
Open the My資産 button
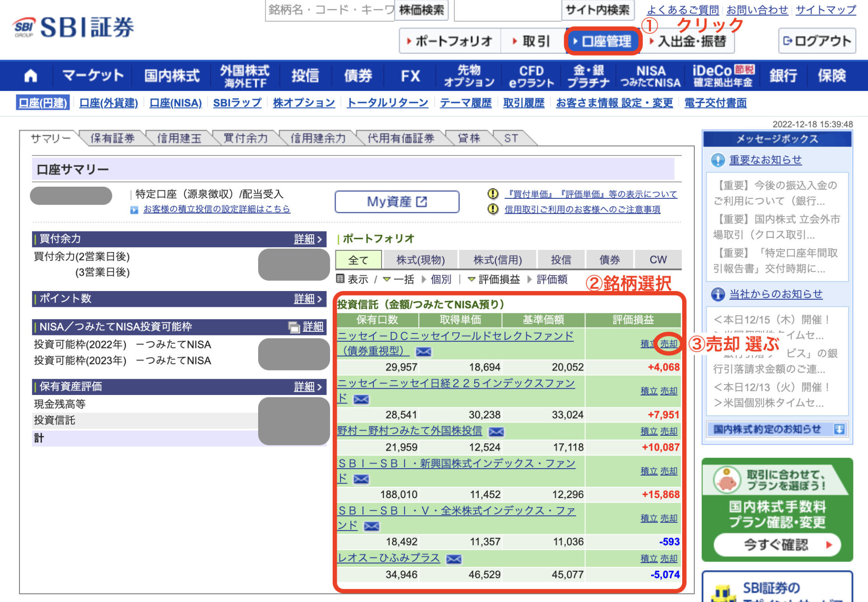click(x=397, y=202)
